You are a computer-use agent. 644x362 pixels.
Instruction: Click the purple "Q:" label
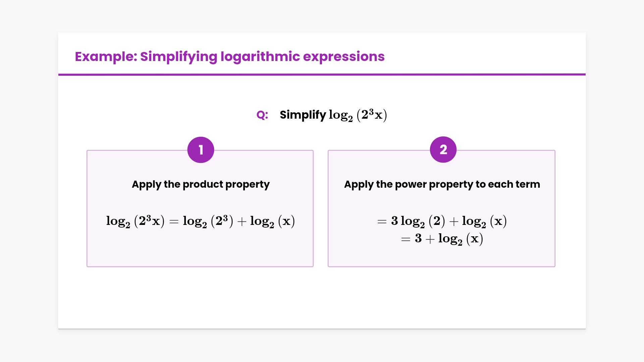pos(262,115)
